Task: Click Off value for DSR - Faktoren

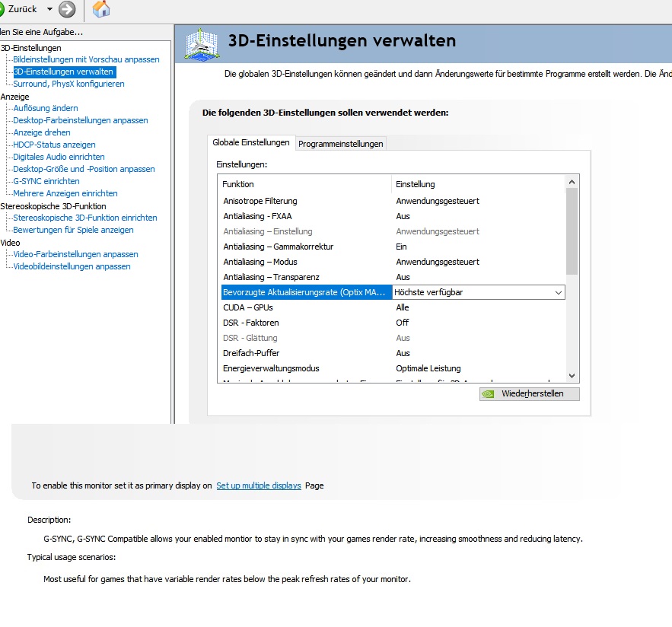Action: (403, 323)
